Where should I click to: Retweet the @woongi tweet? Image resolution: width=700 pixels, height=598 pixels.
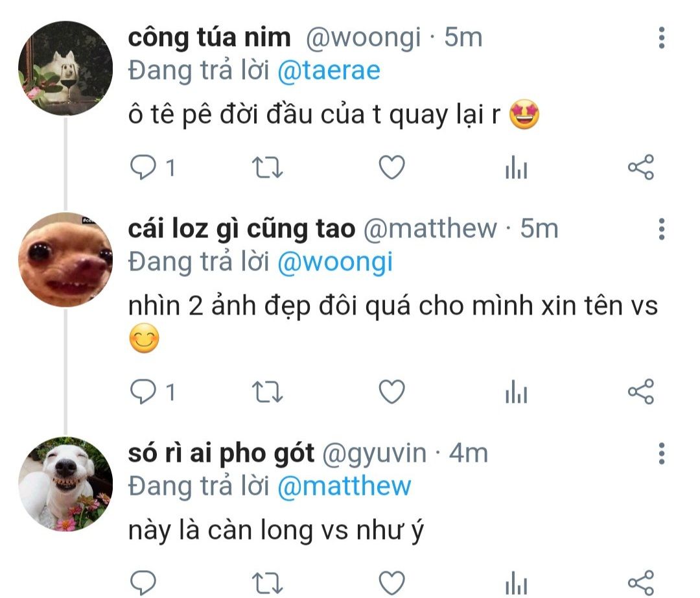tap(268, 167)
